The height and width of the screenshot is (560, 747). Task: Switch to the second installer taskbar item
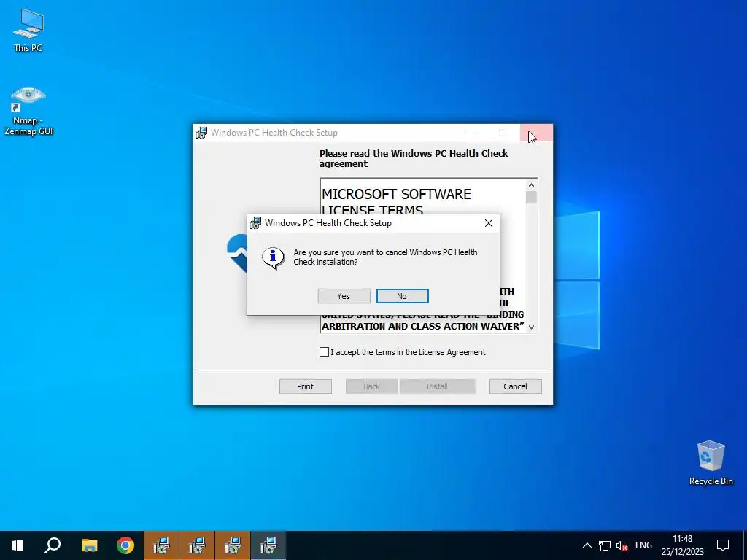tap(197, 545)
